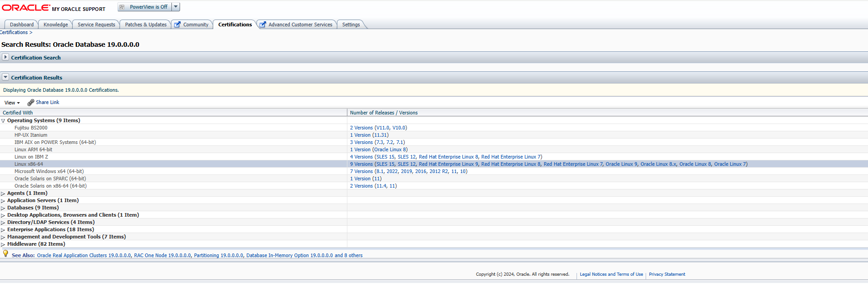The width and height of the screenshot is (868, 293).
Task: Switch to the Service Requests tab
Action: click(x=96, y=25)
